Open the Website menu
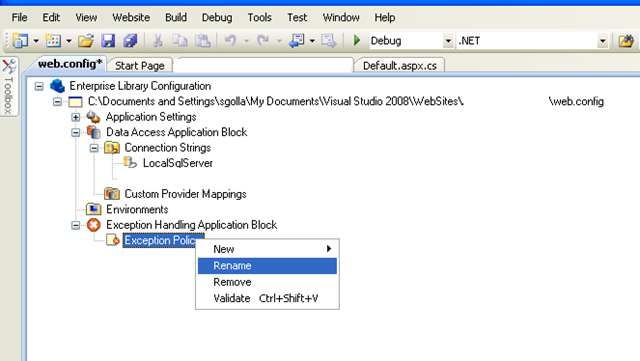Viewport: 640px width, 361px height. 131,18
